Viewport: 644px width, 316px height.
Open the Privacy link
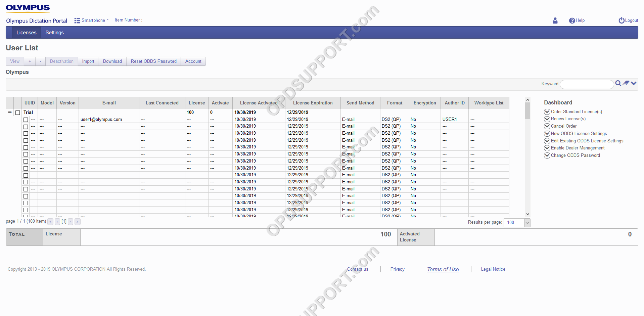click(398, 269)
